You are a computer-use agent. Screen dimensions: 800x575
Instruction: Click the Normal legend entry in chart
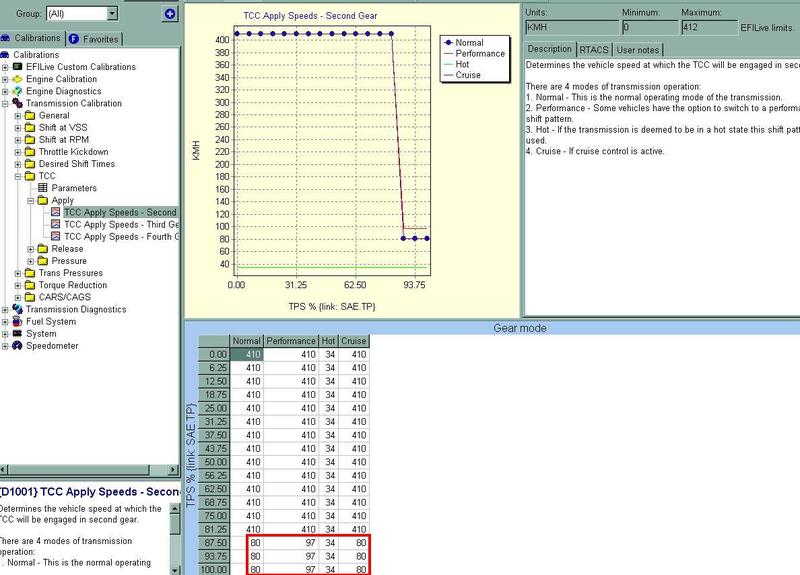tap(463, 43)
